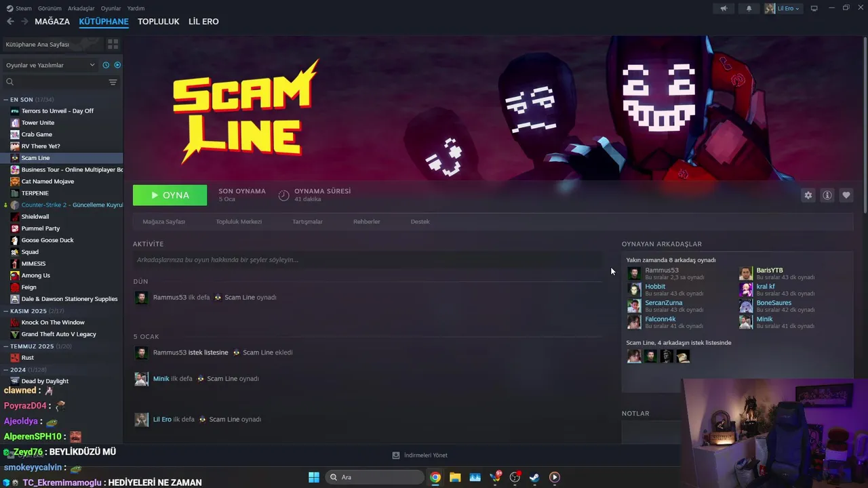868x488 pixels.
Task: Open Scam Line settings gear
Action: click(808, 195)
